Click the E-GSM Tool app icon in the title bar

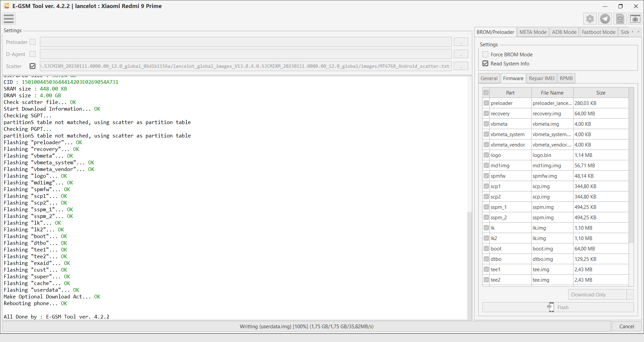[7, 6]
